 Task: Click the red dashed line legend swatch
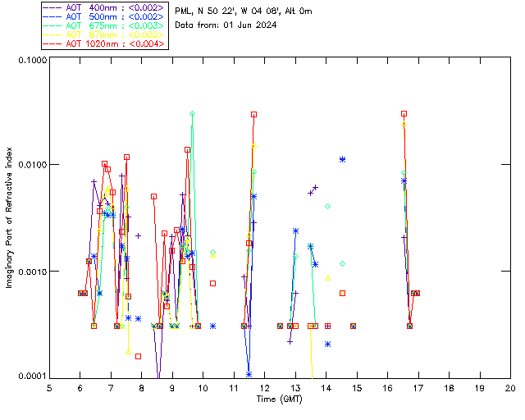[x=52, y=43]
